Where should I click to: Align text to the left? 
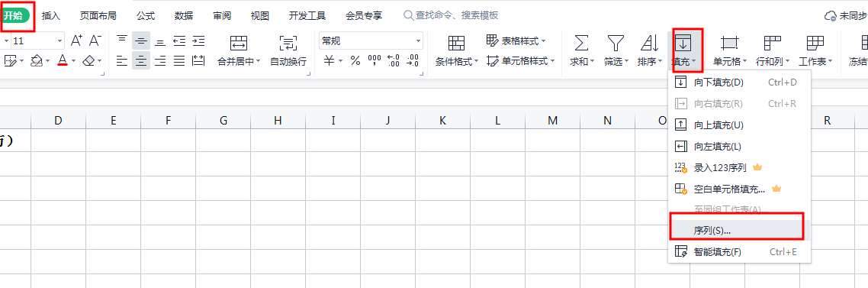[122, 60]
